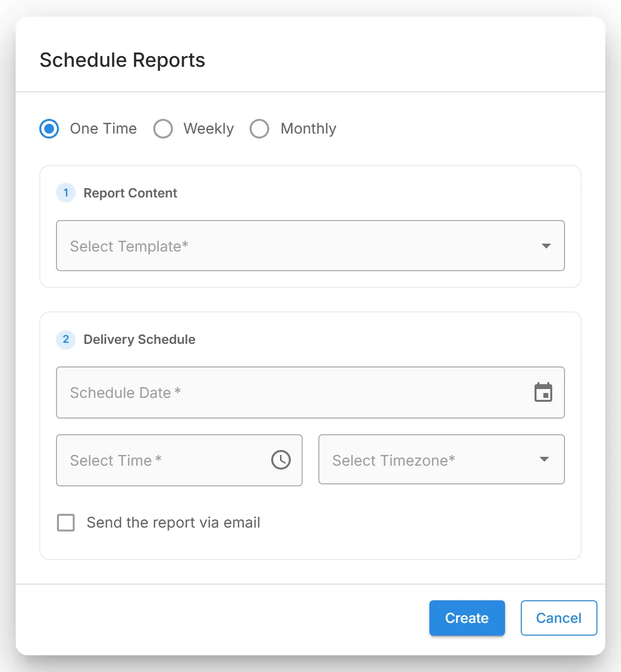Click the Report Content heading

130,193
